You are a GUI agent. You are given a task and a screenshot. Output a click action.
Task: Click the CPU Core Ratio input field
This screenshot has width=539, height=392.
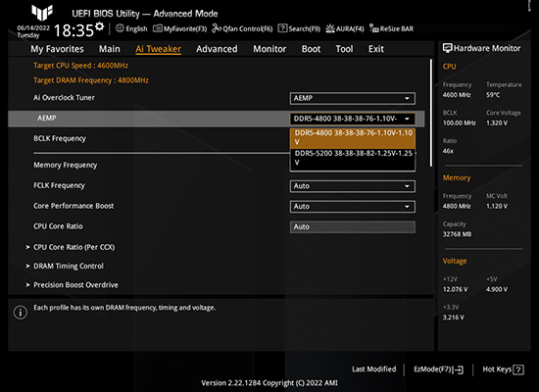[x=353, y=227]
